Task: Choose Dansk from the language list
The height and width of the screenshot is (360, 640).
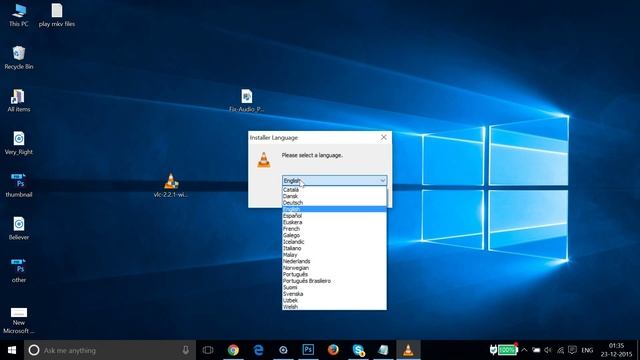Action: pyautogui.click(x=334, y=196)
